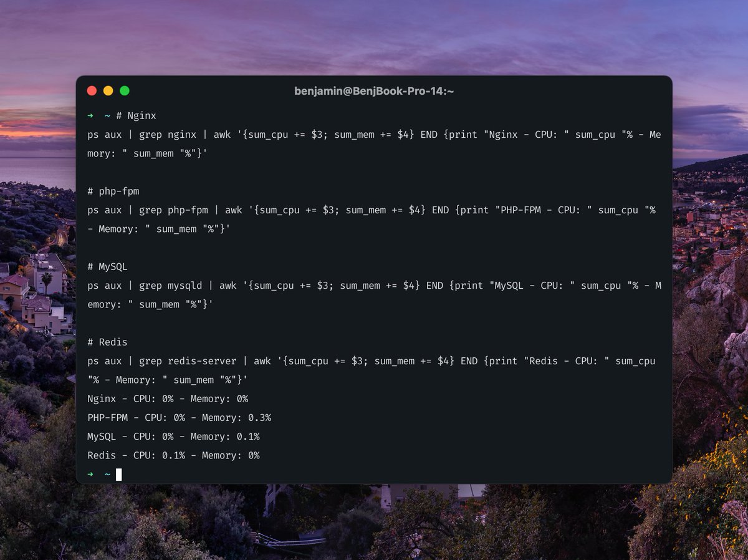Click the 'ps aux | grep mysqld' command line
Viewport: 748px width, 560px height.
[x=374, y=286]
